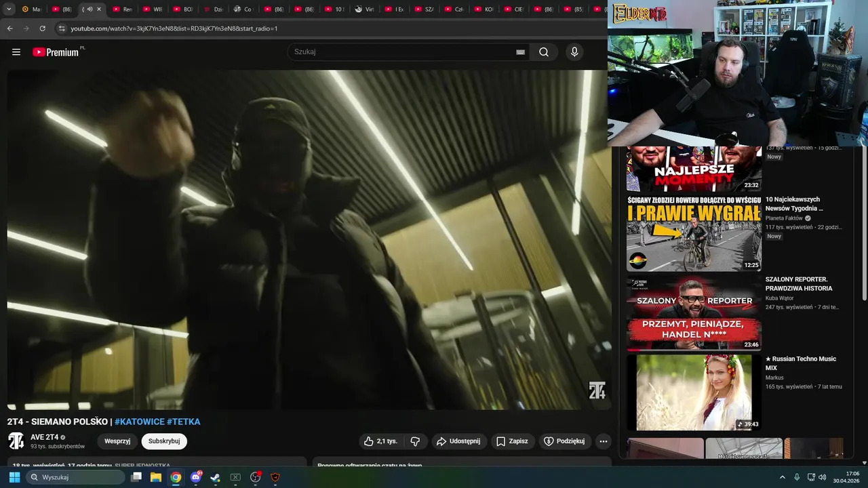Open OBS Studio from the taskbar
The width and height of the screenshot is (868, 488).
tap(256, 477)
